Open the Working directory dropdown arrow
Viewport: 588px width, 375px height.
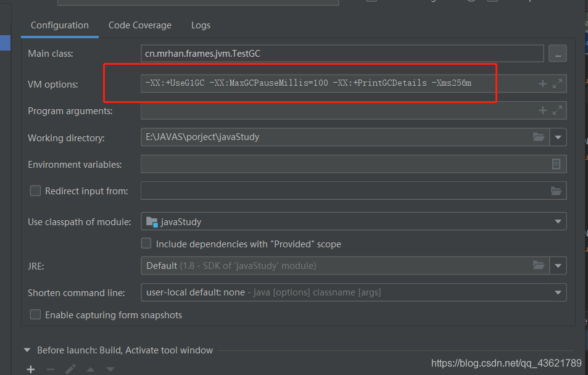pyautogui.click(x=558, y=138)
